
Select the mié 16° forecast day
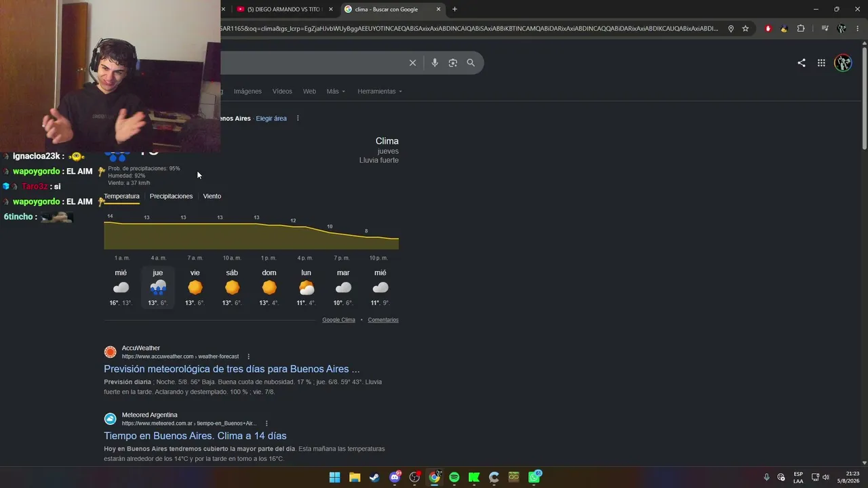(x=121, y=287)
